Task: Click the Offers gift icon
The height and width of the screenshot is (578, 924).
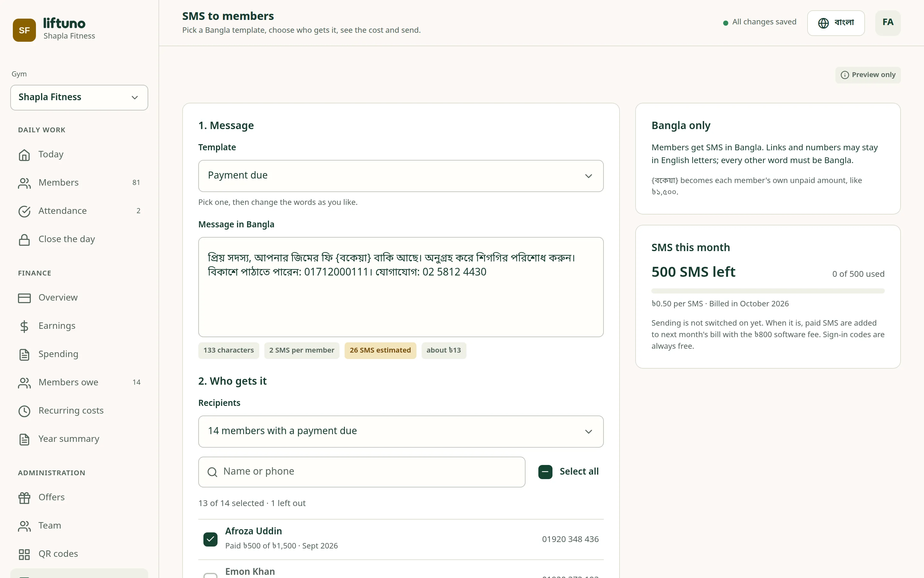Action: point(24,498)
